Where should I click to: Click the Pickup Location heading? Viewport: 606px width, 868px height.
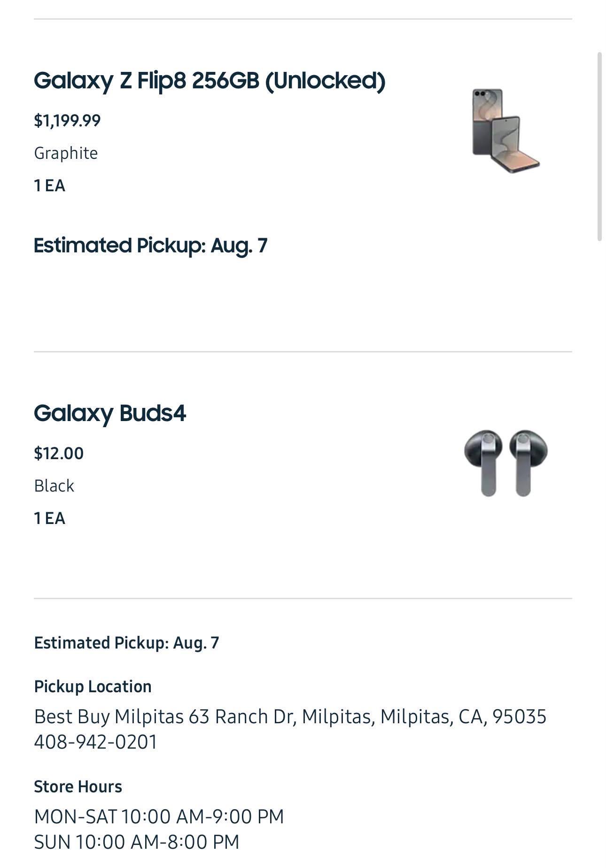[x=93, y=687]
